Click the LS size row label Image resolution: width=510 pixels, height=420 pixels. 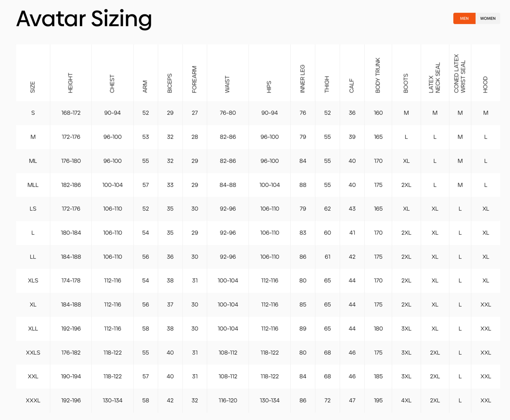click(x=33, y=209)
